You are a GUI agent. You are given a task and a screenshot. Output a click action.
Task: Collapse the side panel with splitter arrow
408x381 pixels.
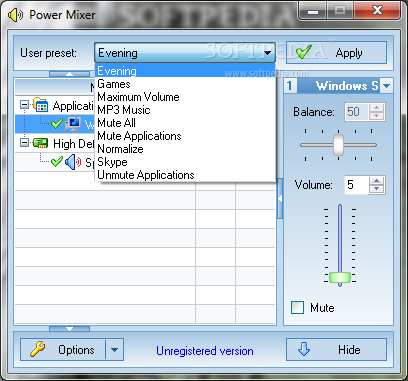280,199
